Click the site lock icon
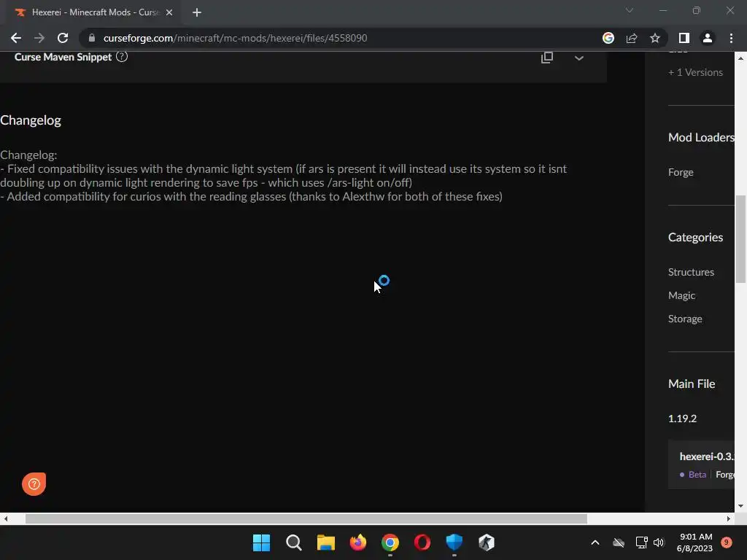The image size is (747, 560). [x=92, y=38]
